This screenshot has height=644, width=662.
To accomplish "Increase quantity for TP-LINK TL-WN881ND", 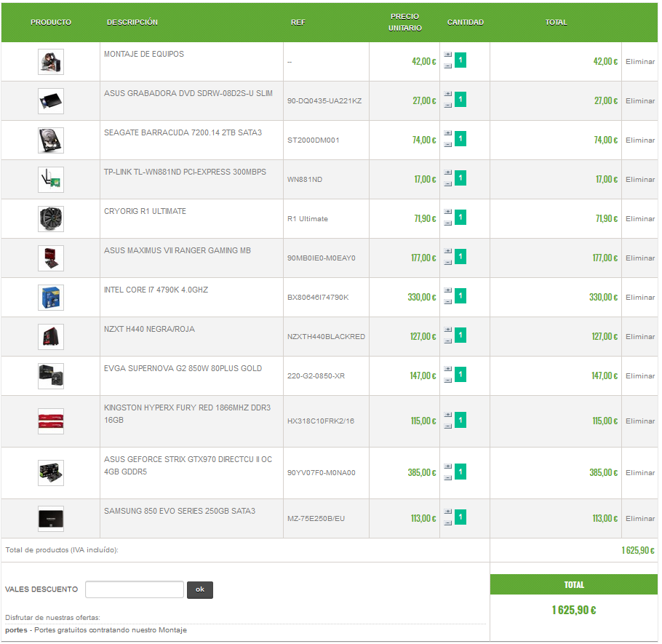I will [x=448, y=172].
